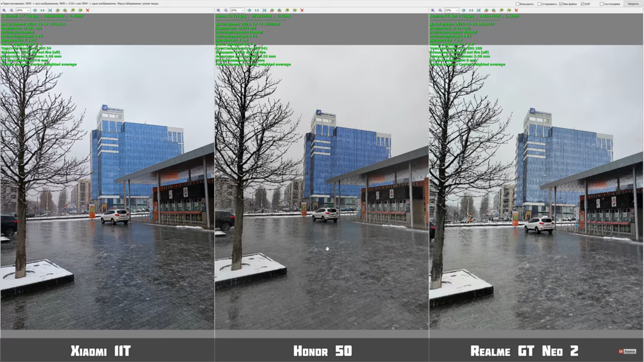Open the zoom scale selector on the Realme panel
644x362 pixels.
point(457,10)
